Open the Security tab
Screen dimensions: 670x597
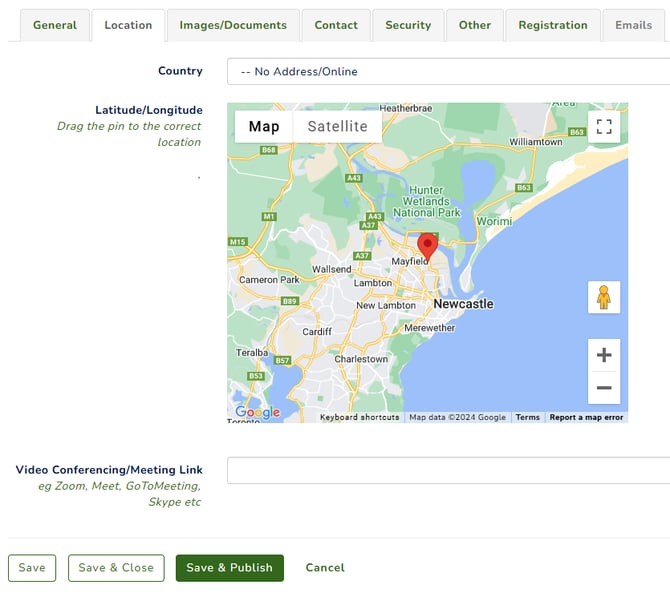click(408, 25)
